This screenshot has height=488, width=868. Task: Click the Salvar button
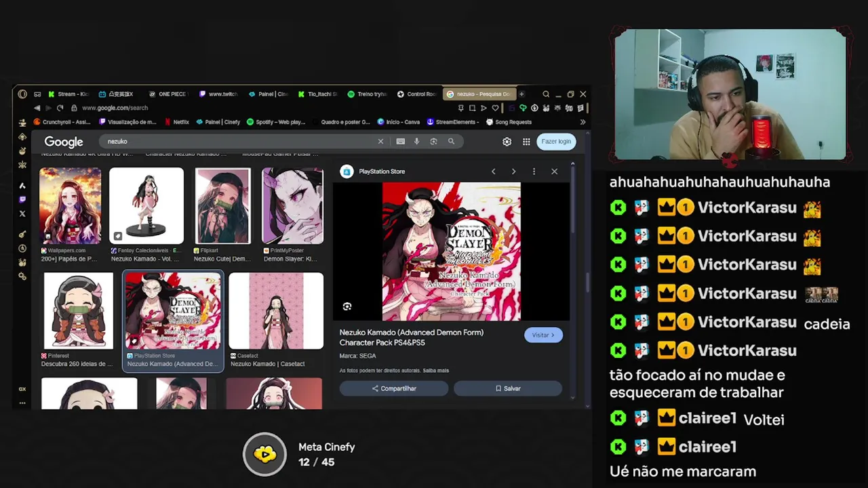pyautogui.click(x=508, y=388)
